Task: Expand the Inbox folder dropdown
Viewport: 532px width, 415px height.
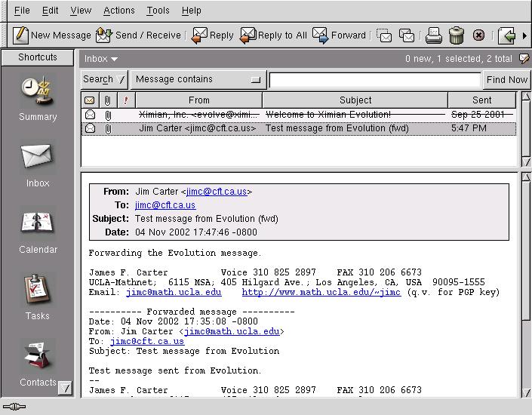Action: pyautogui.click(x=101, y=58)
